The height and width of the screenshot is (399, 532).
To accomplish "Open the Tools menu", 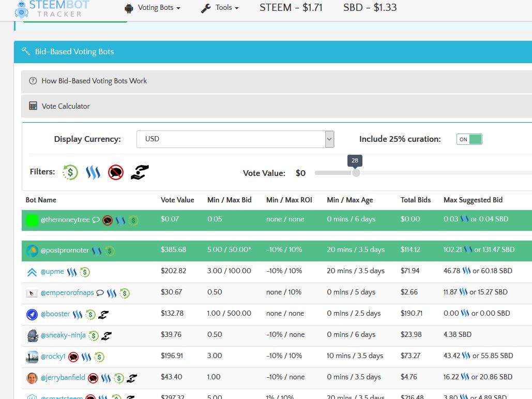I will point(220,8).
